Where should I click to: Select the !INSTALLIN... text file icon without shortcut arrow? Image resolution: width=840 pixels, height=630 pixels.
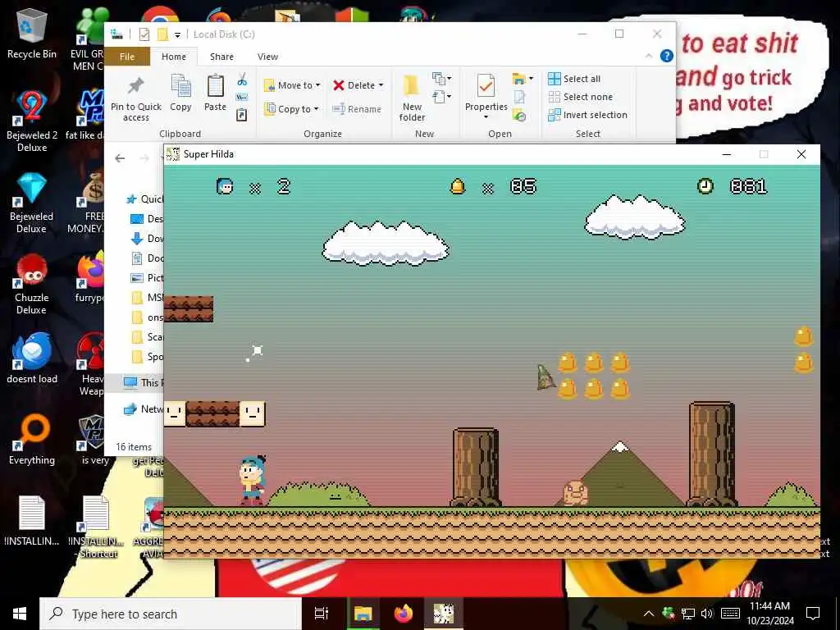(x=32, y=521)
